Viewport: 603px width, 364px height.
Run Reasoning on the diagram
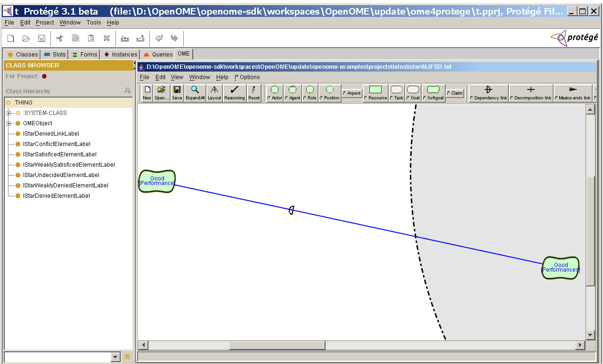(x=234, y=92)
